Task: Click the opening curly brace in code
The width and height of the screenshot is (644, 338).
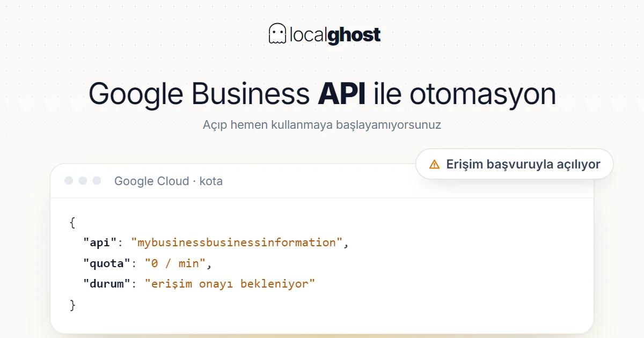Action: point(72,222)
